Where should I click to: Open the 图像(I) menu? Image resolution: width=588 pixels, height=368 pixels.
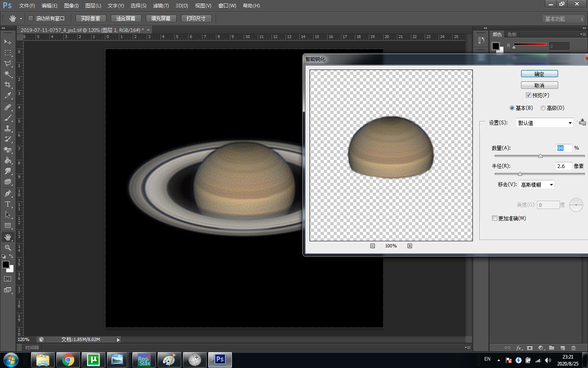pos(71,6)
